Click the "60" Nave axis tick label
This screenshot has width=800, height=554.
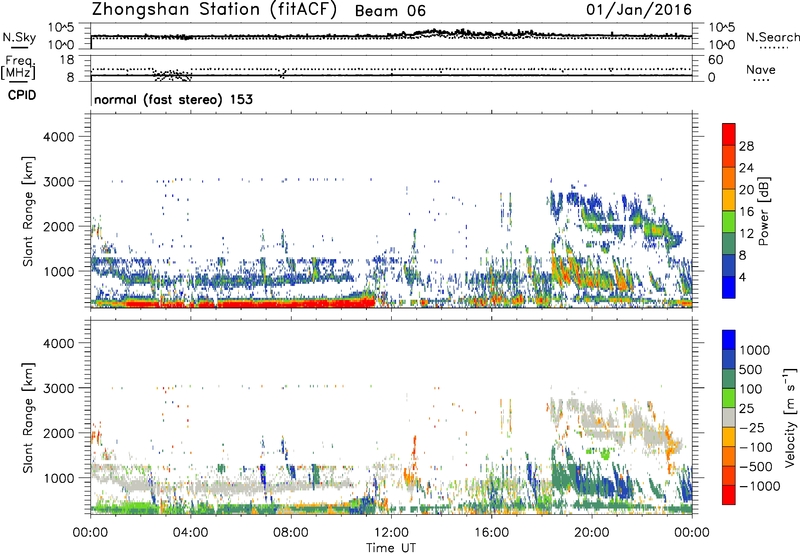click(x=716, y=60)
